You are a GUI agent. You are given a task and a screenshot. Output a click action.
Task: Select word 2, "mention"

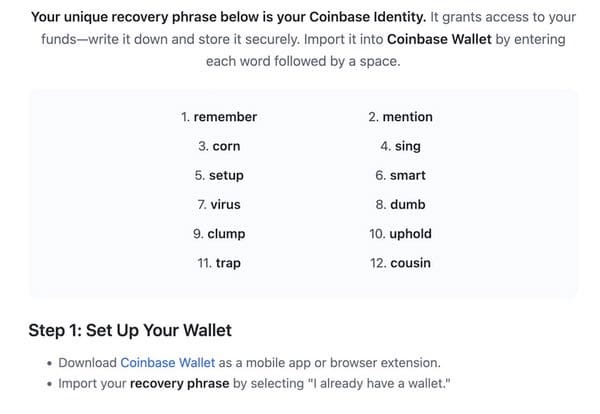[406, 117]
